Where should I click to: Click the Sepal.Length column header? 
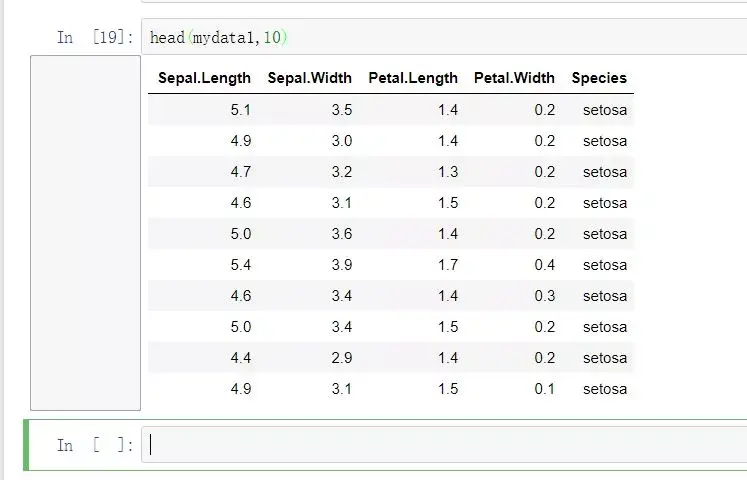point(204,78)
